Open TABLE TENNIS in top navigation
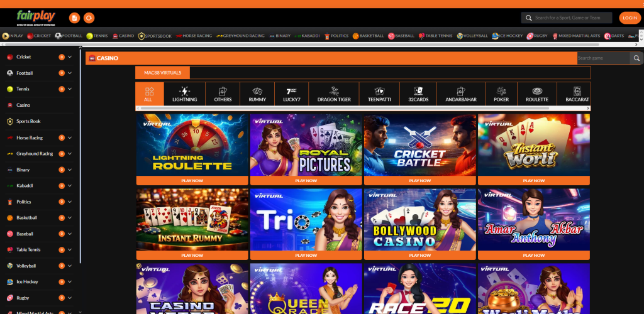This screenshot has width=644, height=314. (435, 36)
